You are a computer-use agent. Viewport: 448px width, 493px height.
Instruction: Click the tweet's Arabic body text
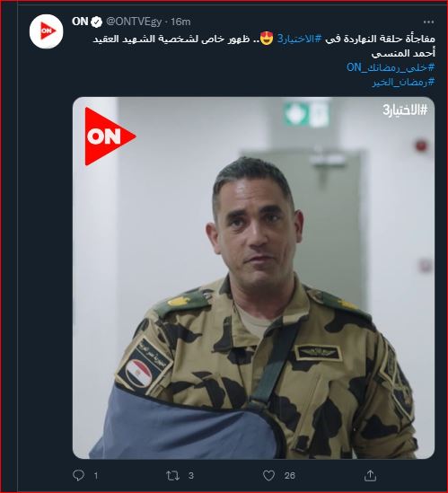coord(264,46)
